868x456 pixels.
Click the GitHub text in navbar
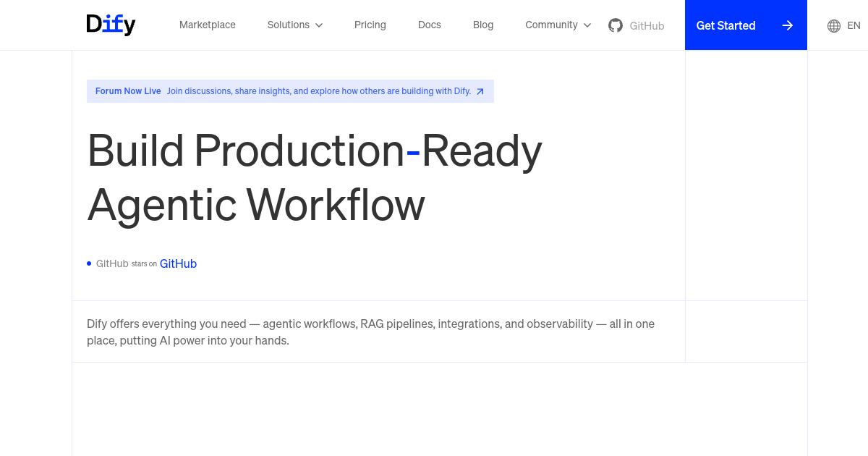[647, 25]
